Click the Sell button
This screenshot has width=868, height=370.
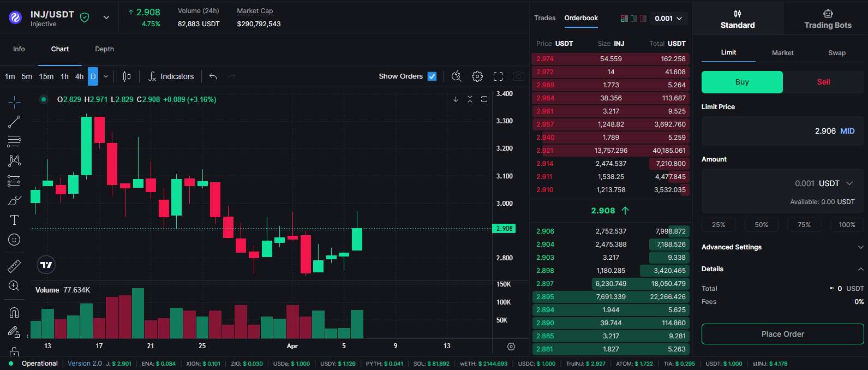point(823,82)
